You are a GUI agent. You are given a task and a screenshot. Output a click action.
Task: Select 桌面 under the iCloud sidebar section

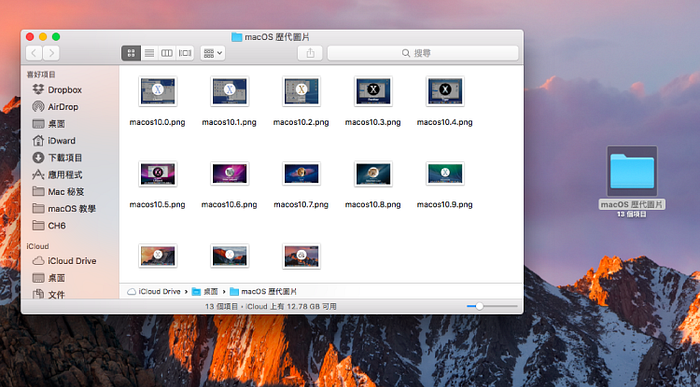point(49,278)
